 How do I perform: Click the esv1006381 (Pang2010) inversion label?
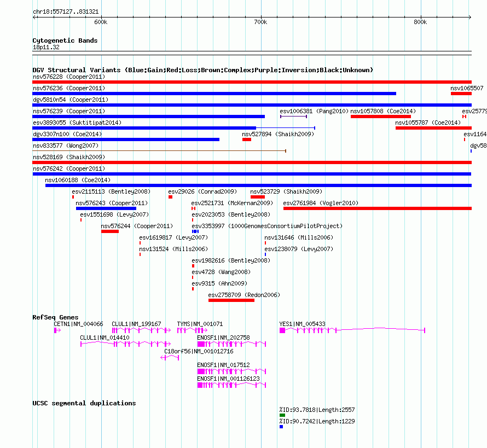click(x=314, y=111)
